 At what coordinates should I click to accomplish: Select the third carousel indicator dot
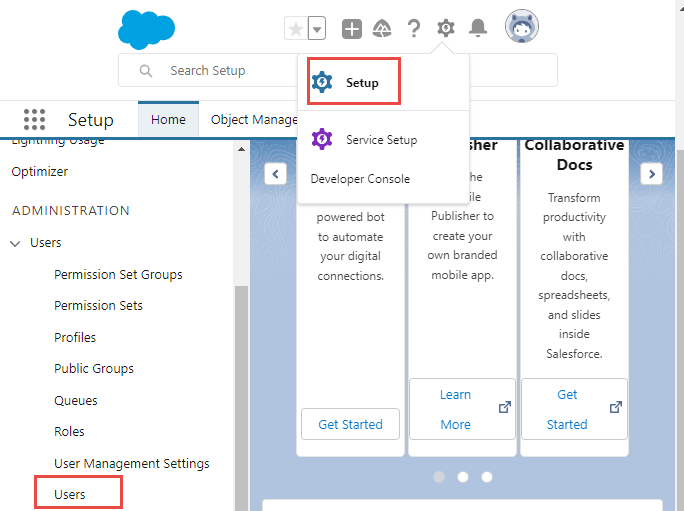(487, 477)
